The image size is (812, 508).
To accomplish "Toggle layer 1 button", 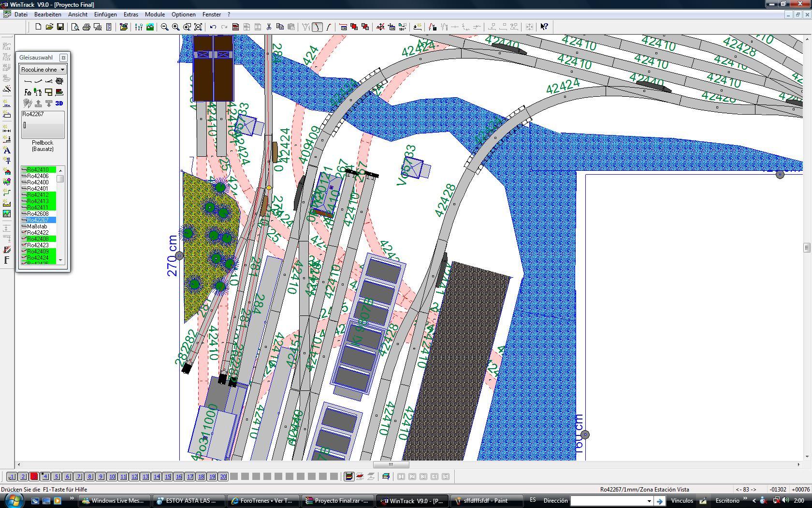I will click(12, 477).
